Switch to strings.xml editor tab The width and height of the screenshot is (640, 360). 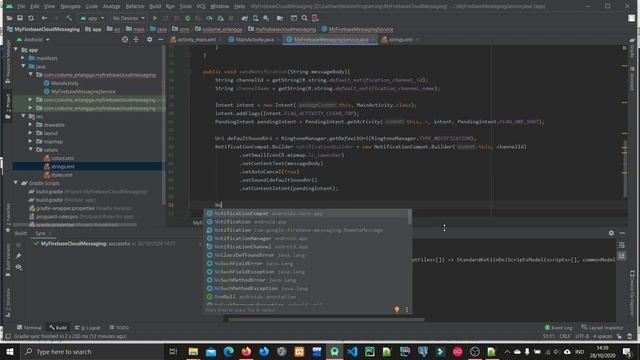tap(400, 40)
